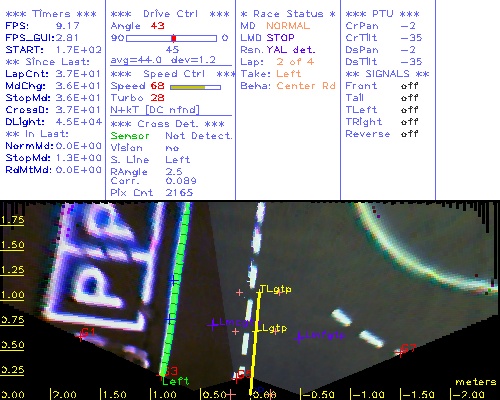Click the LMD status STOP
Image resolution: width=500 pixels, height=400 pixels.
280,38
